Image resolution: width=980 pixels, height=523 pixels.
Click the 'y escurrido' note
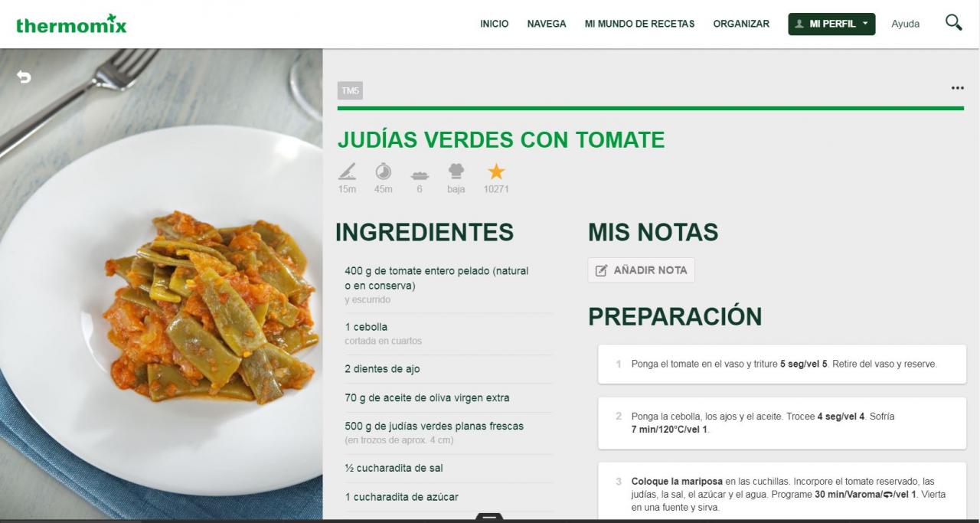tap(367, 300)
